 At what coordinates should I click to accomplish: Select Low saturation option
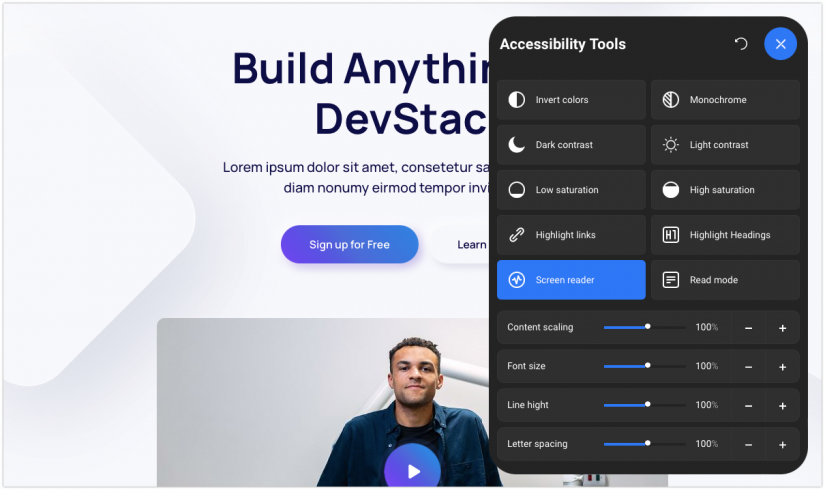pyautogui.click(x=571, y=190)
